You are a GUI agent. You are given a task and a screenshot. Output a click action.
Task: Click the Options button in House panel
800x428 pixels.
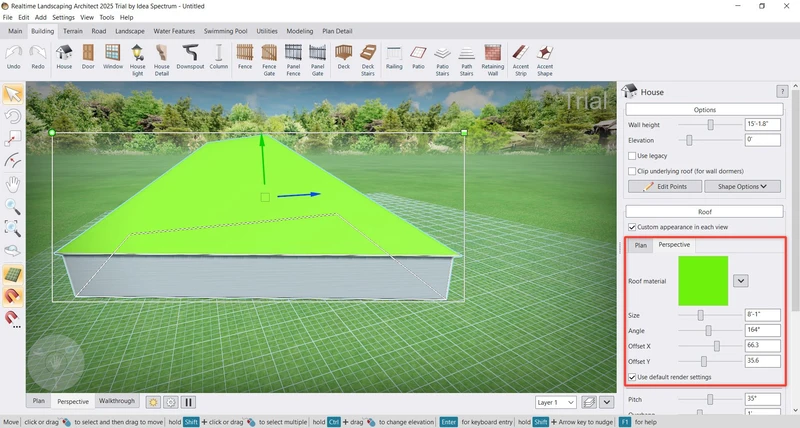pyautogui.click(x=704, y=109)
